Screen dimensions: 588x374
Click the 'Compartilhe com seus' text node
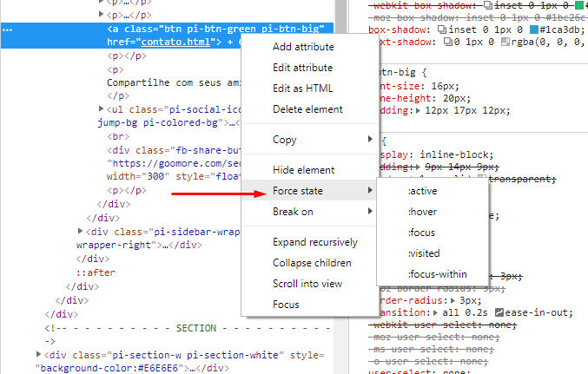(174, 82)
